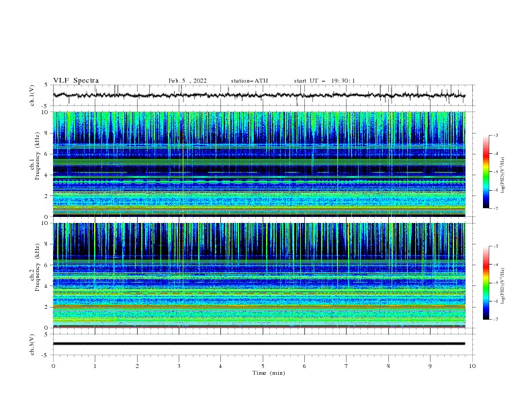Click the "-5" tick on ch.2 colorbar

pos(496,283)
